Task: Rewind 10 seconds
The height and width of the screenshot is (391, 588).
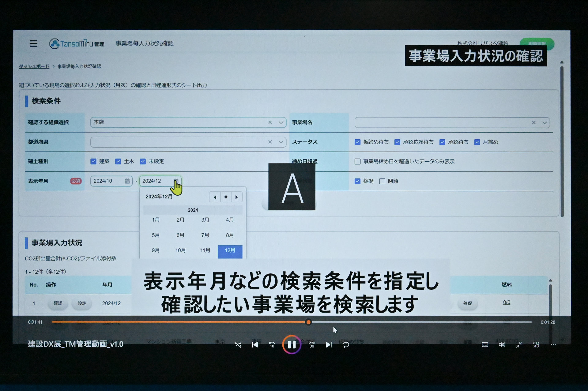Action: 272,345
